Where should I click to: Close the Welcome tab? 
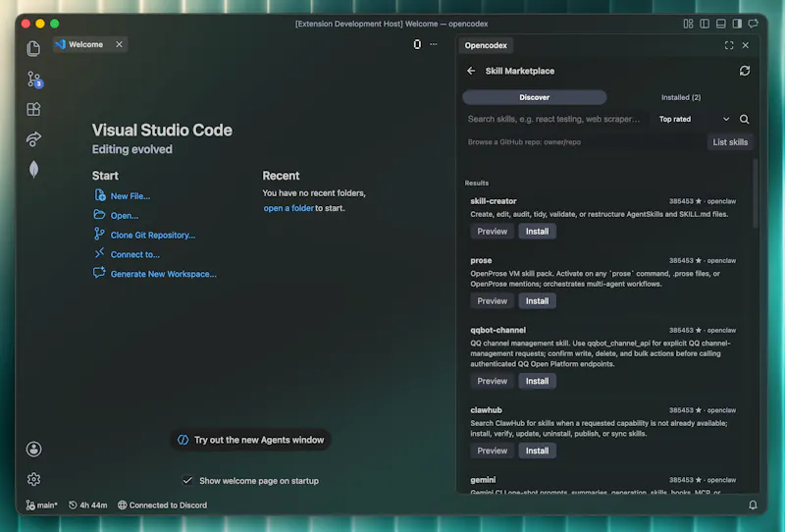(119, 44)
